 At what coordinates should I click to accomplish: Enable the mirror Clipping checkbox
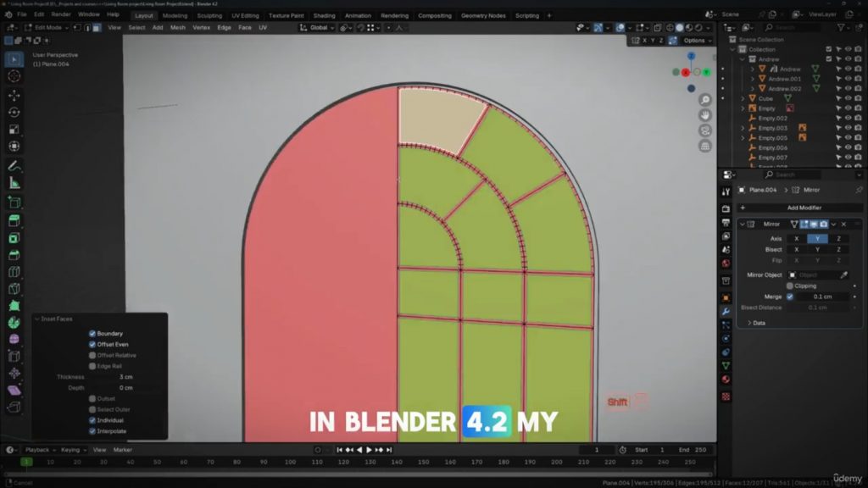click(x=790, y=286)
